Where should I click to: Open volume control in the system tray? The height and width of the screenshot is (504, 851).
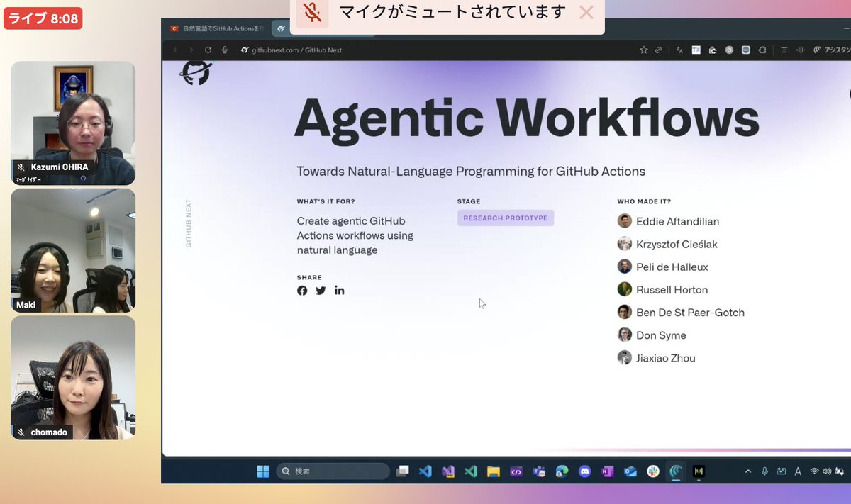[x=827, y=471]
